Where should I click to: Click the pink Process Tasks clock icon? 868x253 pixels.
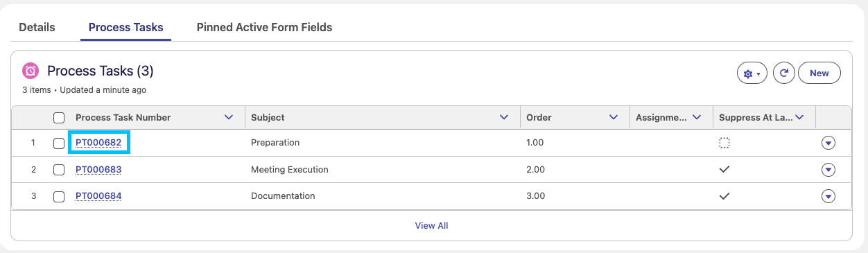point(31,71)
